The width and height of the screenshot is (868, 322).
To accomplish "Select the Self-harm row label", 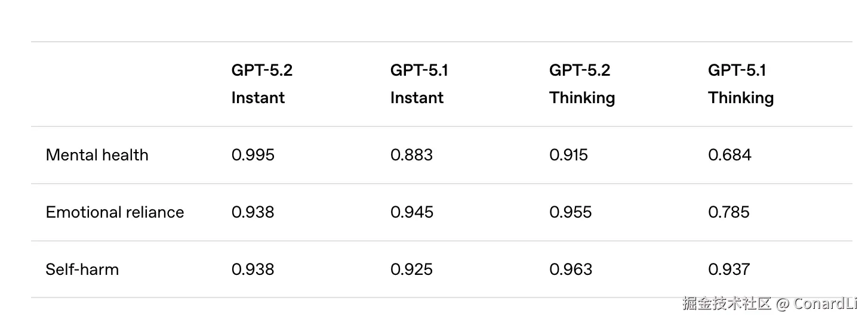I will point(82,270).
